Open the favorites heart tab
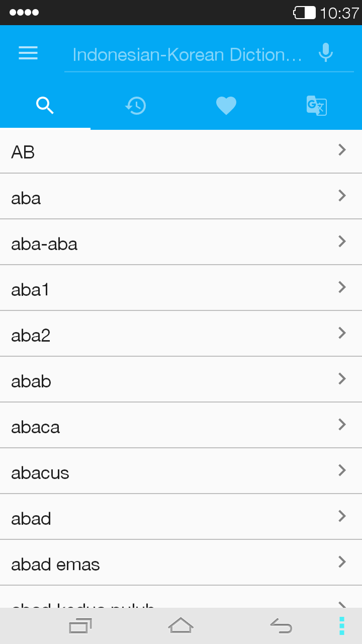Viewport: 362px width, 644px height. [x=226, y=106]
